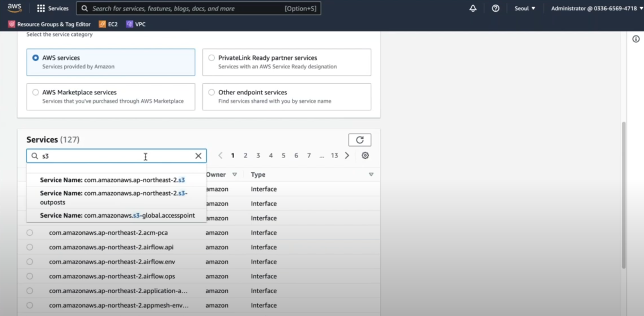The image size is (644, 316).
Task: Select the application-a... service radio
Action: 30,291
